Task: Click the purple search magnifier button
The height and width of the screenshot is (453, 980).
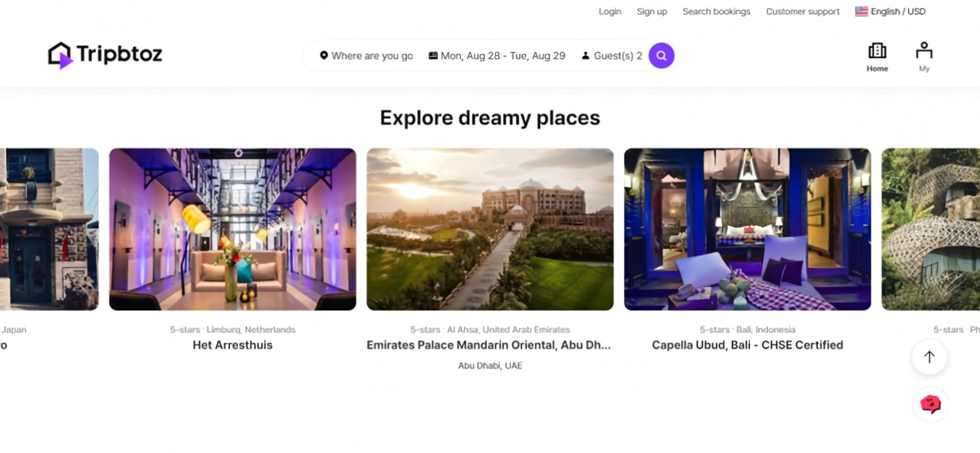Action: click(661, 56)
